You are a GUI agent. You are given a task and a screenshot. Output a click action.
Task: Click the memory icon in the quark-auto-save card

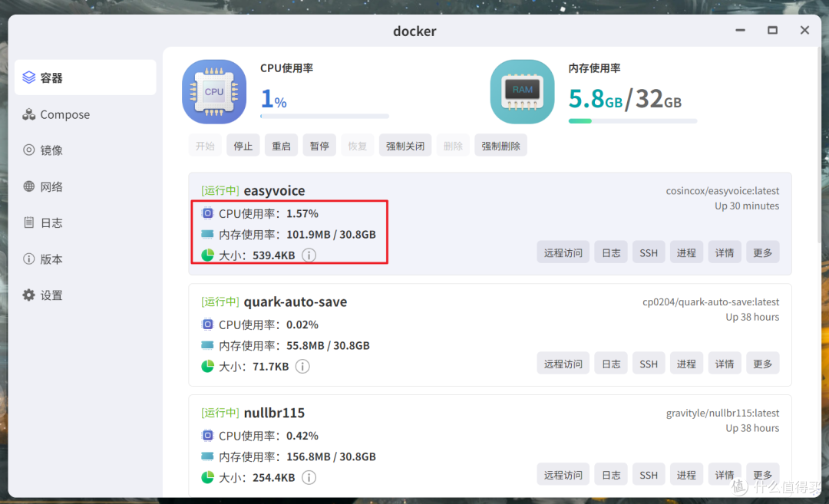[x=207, y=345]
